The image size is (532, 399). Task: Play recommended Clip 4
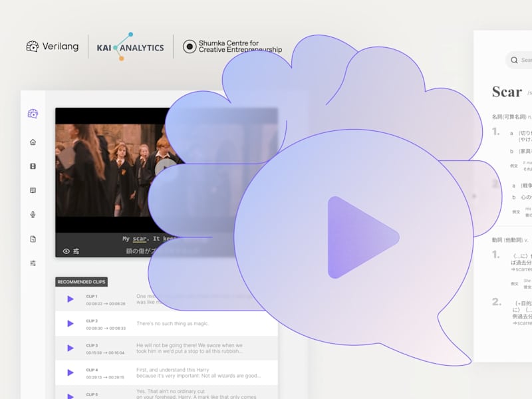coord(70,372)
